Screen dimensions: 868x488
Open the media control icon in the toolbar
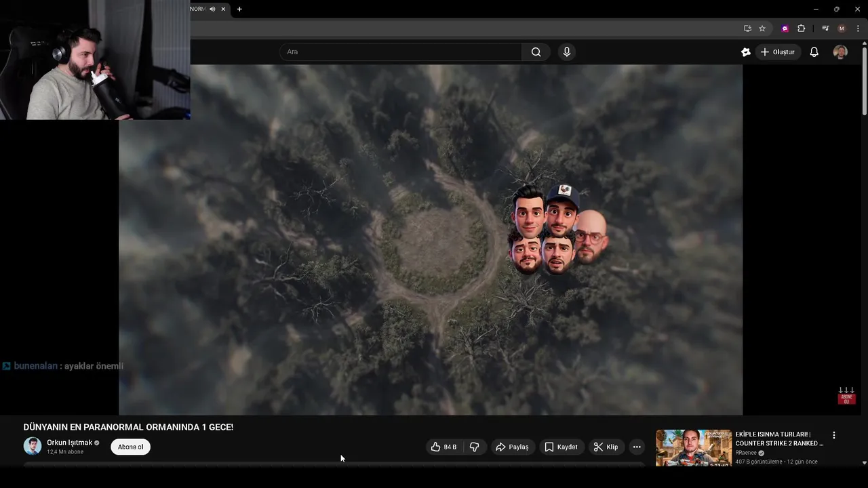(825, 28)
